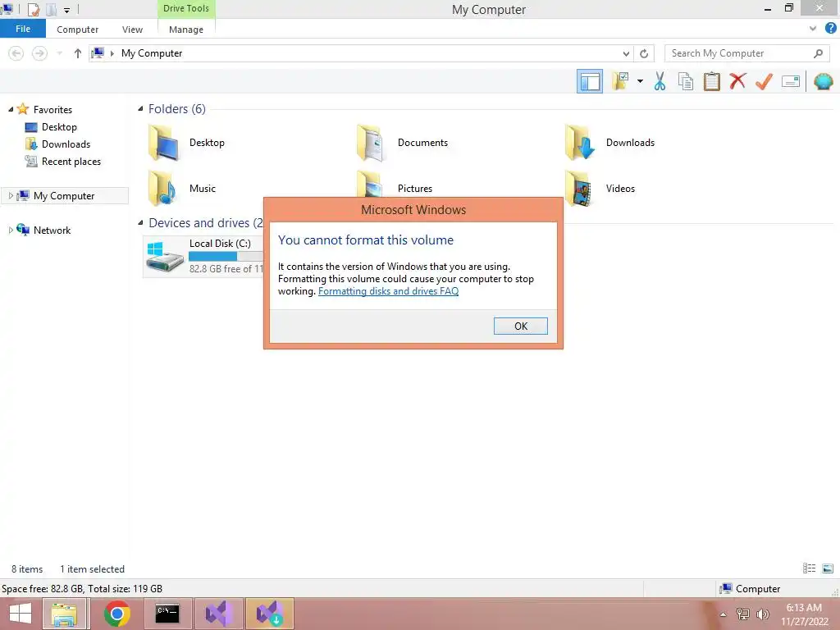Image resolution: width=840 pixels, height=630 pixels.
Task: Click the New Folder icon in quick access toolbar
Action: point(52,10)
